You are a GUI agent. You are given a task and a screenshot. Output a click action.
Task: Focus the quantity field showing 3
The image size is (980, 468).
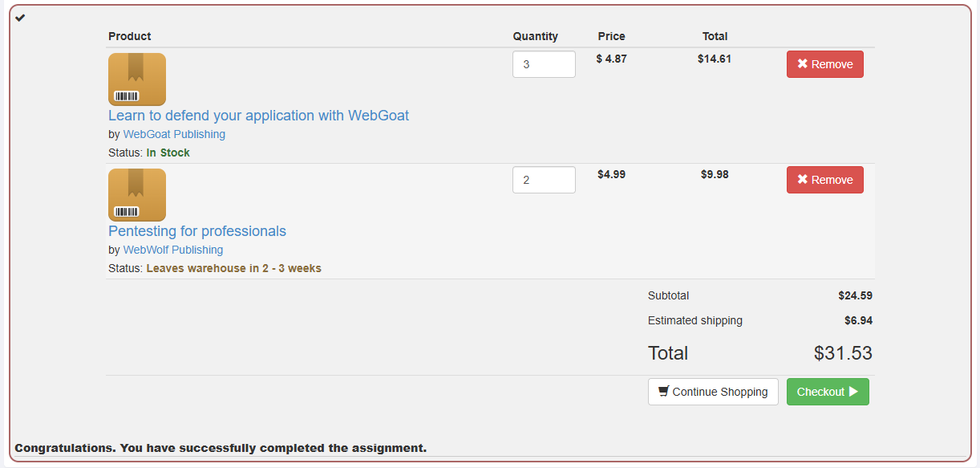544,64
